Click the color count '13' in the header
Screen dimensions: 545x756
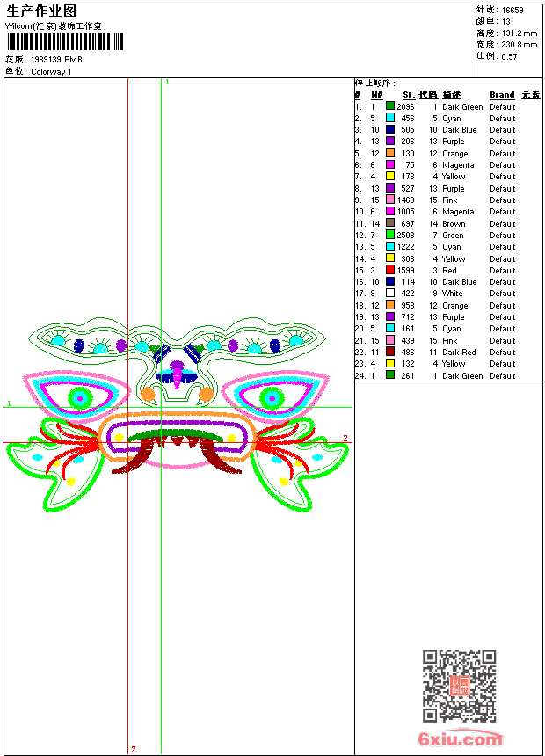[x=506, y=22]
